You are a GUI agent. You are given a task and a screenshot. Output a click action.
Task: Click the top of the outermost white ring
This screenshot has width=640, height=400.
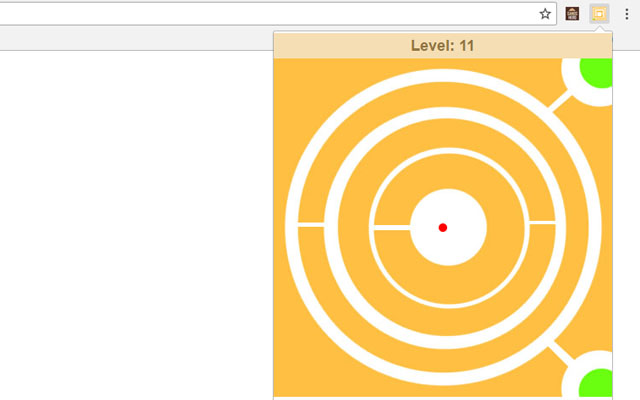pyautogui.click(x=443, y=76)
